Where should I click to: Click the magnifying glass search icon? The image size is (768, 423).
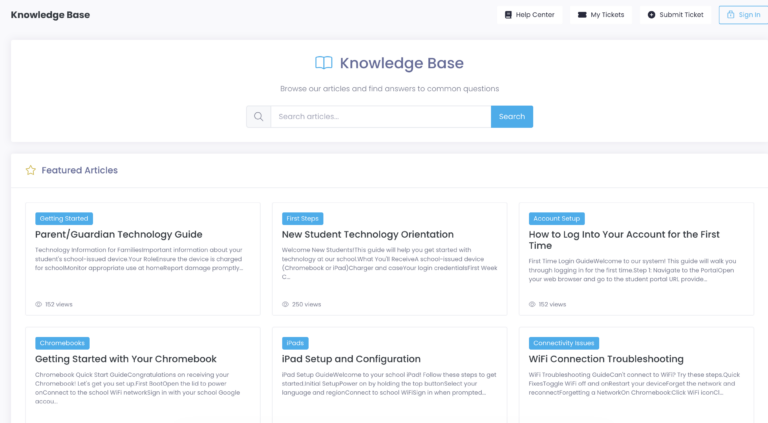pyautogui.click(x=259, y=117)
